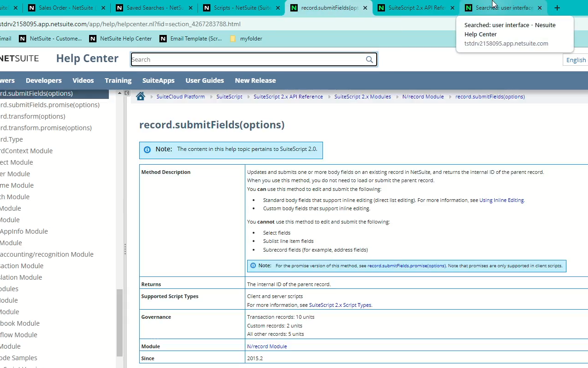Open the Videos menu
The width and height of the screenshot is (588, 368).
tap(83, 80)
